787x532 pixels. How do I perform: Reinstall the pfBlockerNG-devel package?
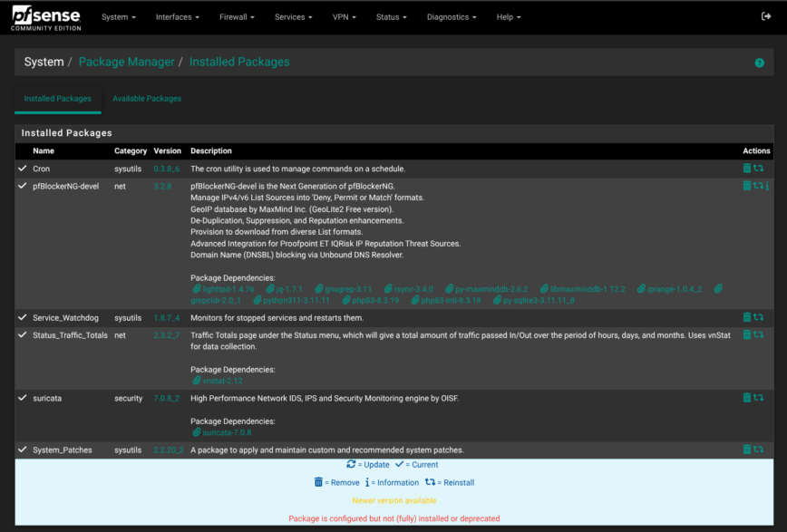758,186
